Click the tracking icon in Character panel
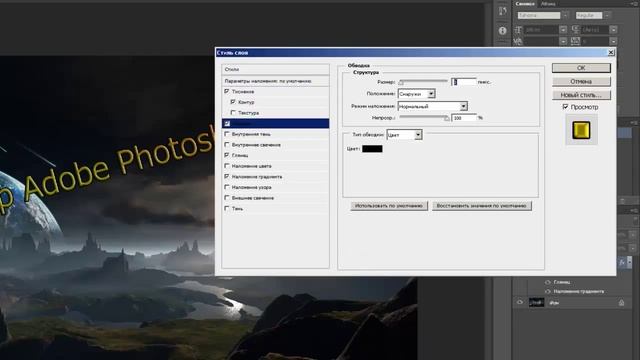 click(576, 41)
